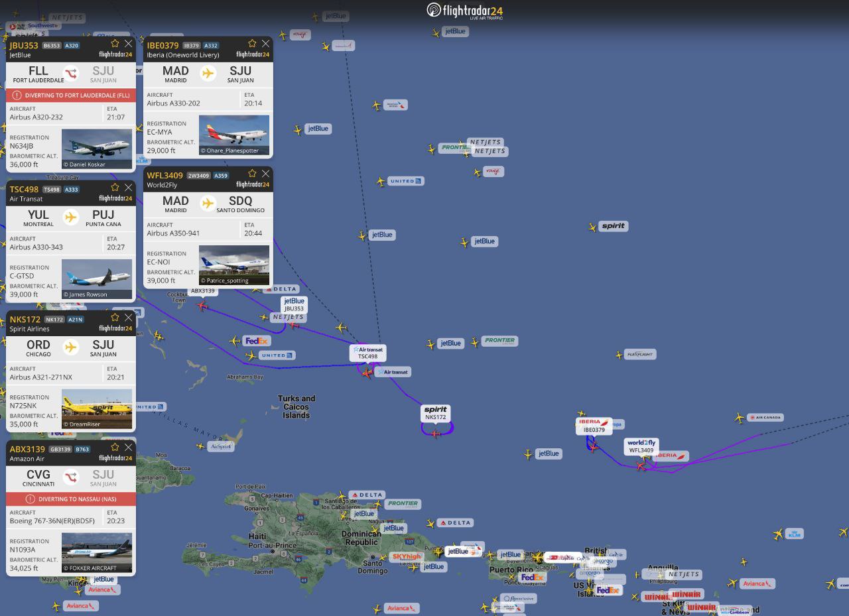Open the Air Transat C-GTSD aircraft photo

click(x=97, y=278)
